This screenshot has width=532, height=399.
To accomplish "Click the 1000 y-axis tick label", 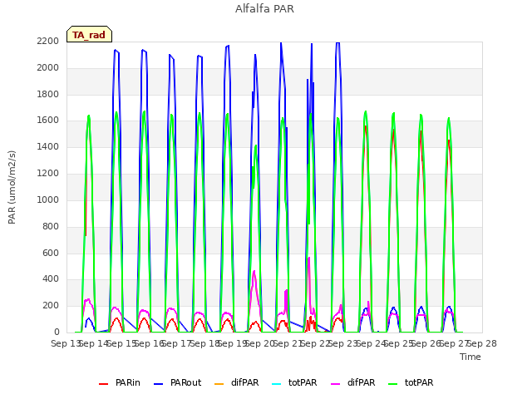I will click(x=48, y=199).
